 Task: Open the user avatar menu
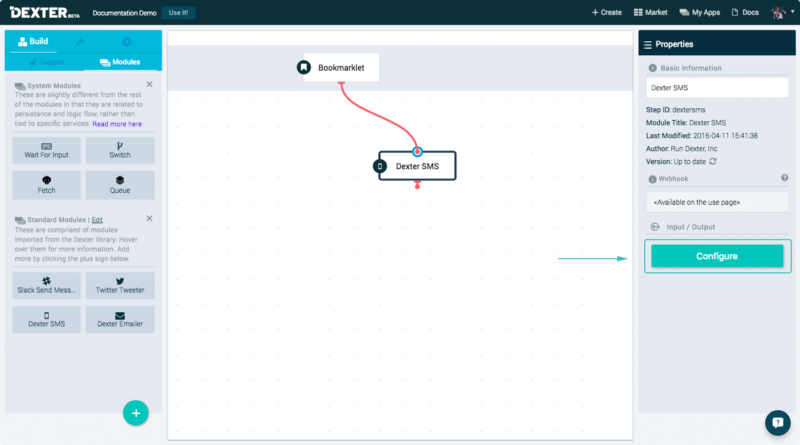(782, 12)
